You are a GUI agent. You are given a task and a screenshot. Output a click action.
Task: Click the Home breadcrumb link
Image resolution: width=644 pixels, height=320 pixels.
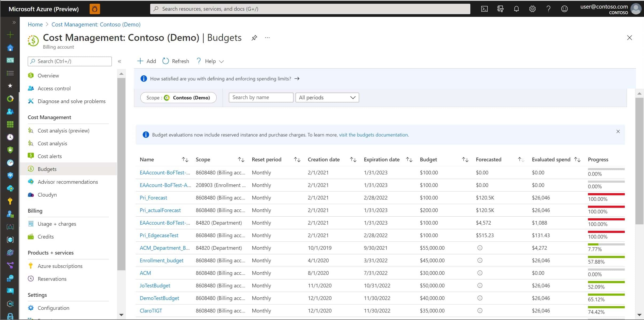[35, 25]
